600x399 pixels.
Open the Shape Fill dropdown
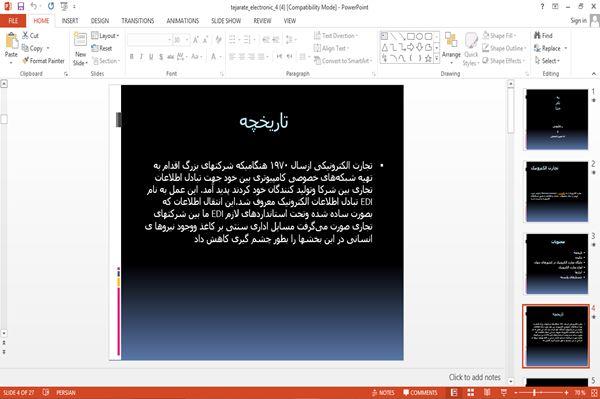499,36
